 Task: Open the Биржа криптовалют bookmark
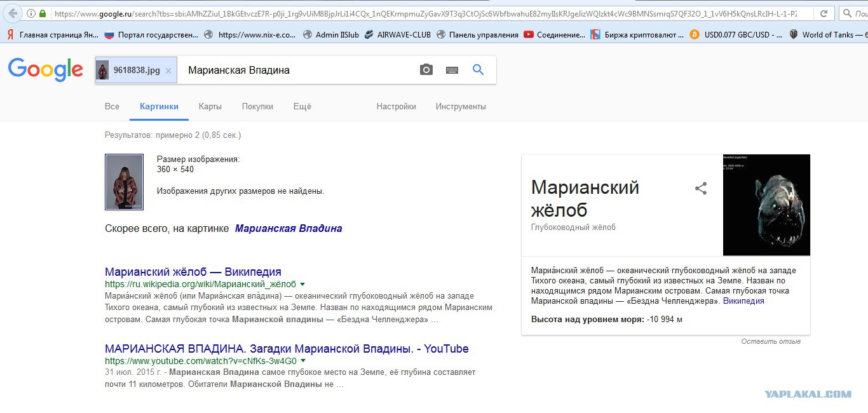click(637, 35)
